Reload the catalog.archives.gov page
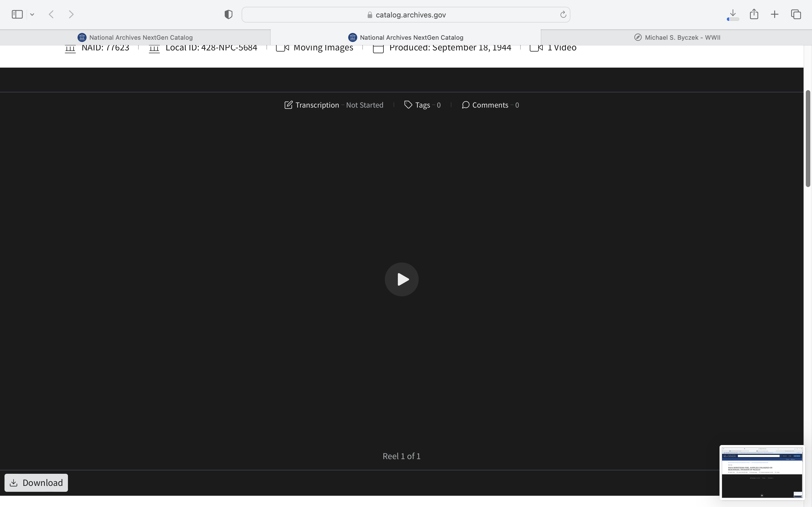The image size is (812, 507). coord(563,14)
